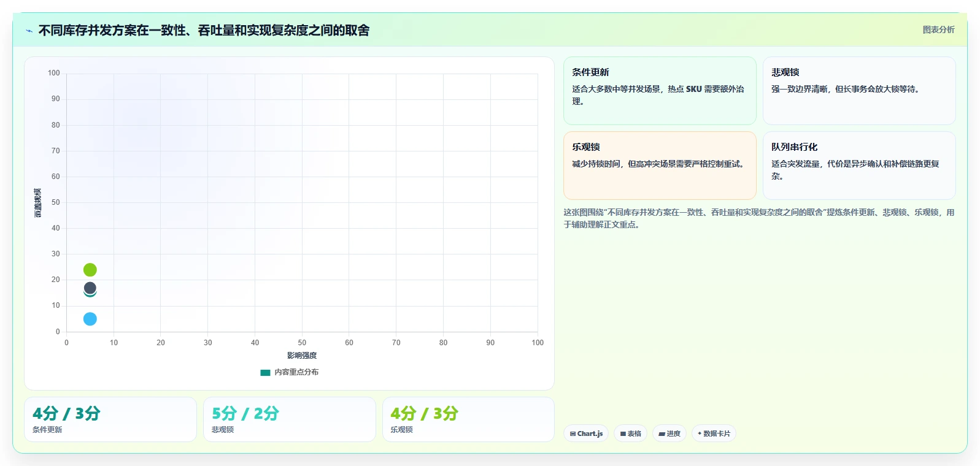The height and width of the screenshot is (466, 980).
Task: Click the square icon in the 表格 tag
Action: coord(623,434)
